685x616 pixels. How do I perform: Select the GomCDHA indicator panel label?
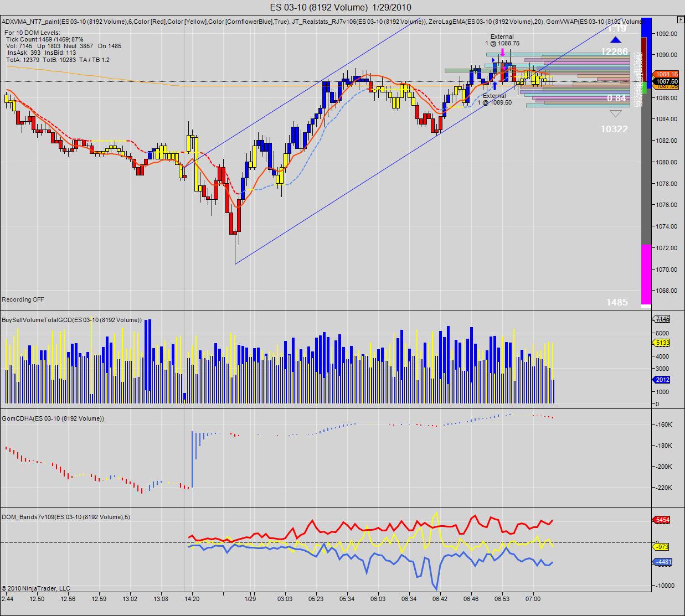[53, 418]
